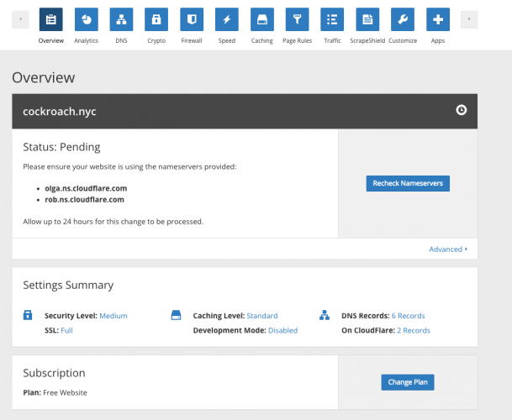The width and height of the screenshot is (512, 420).
Task: Open the Traffic list icon
Action: pyautogui.click(x=332, y=19)
